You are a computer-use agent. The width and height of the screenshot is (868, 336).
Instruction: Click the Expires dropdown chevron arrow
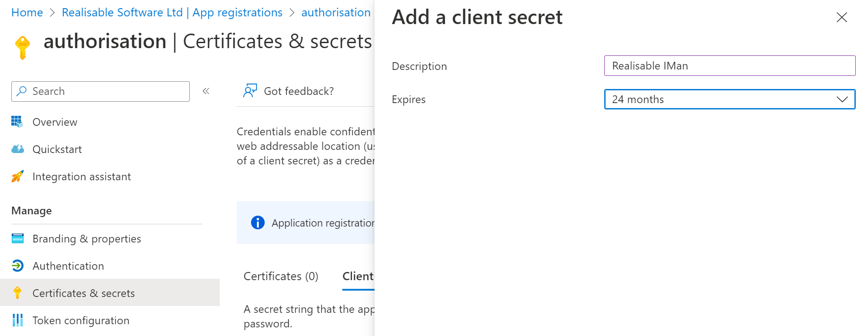click(x=842, y=99)
